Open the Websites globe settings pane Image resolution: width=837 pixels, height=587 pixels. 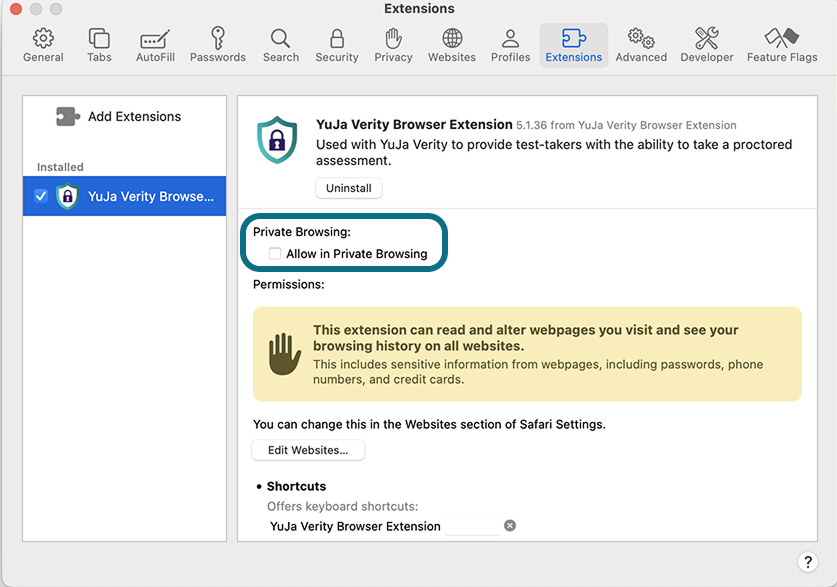(x=452, y=45)
